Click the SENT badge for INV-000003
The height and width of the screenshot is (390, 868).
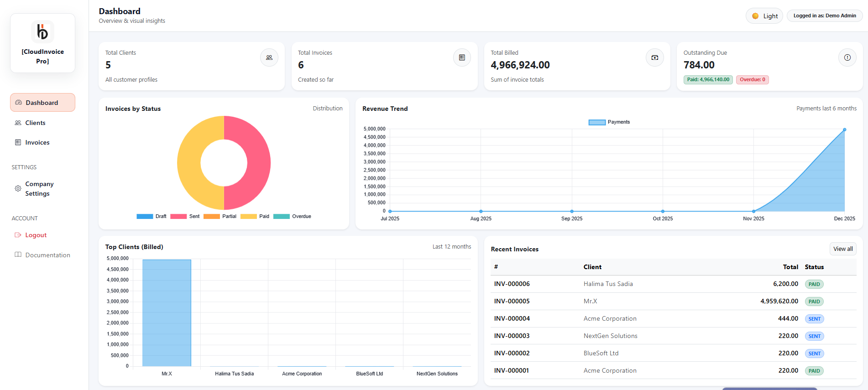click(814, 336)
